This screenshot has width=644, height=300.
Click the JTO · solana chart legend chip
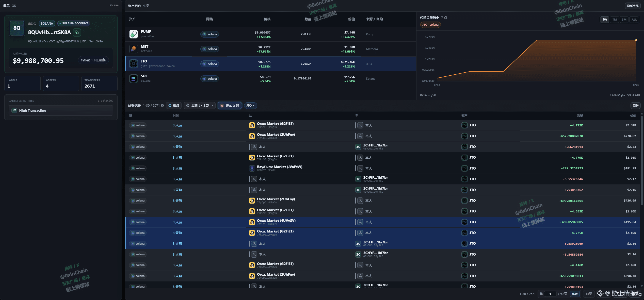(x=430, y=25)
